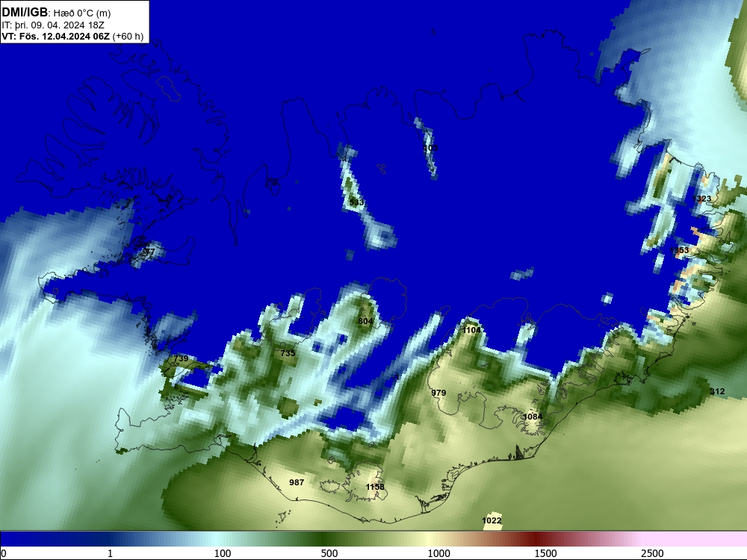Click the '100' label on the legend
Screen dimensions: 747x560
coord(223,553)
